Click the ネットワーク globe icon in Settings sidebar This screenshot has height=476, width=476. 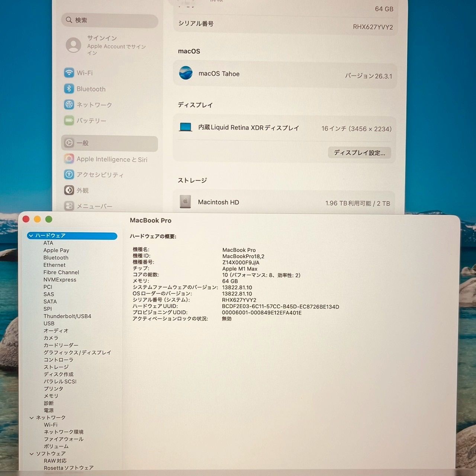pos(69,104)
